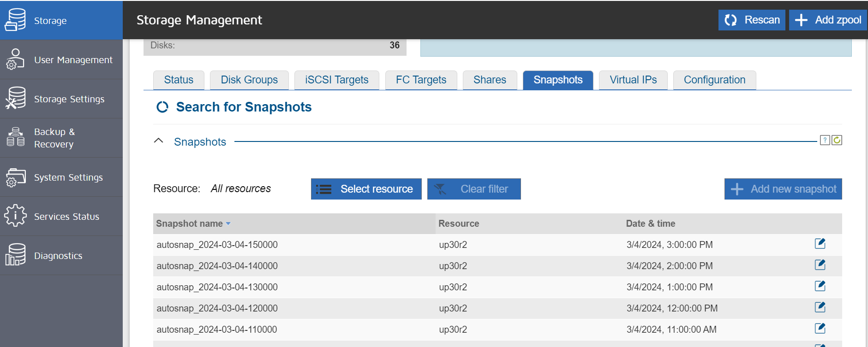Switch to the iSCSI Targets tab
The height and width of the screenshot is (347, 868).
[x=337, y=80]
